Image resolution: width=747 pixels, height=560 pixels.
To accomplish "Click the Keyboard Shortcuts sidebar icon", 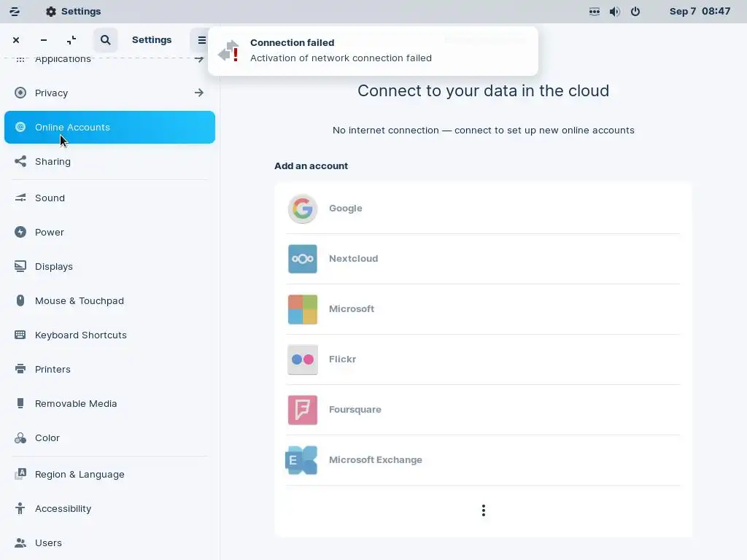I will click(x=20, y=335).
